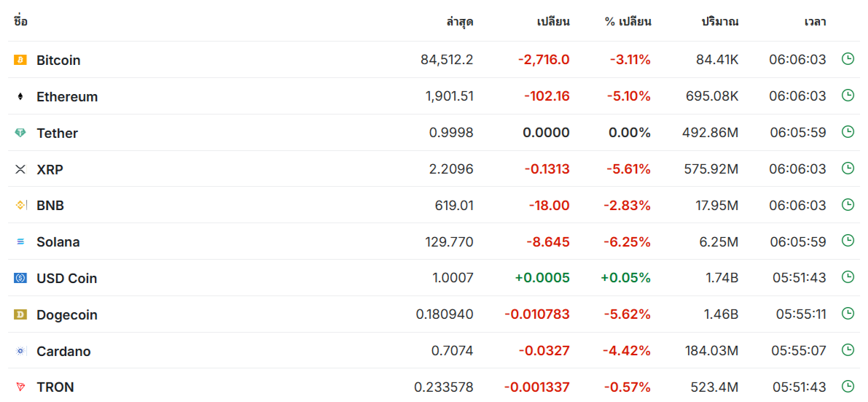The width and height of the screenshot is (868, 402).
Task: Open the Solana name link
Action: click(x=58, y=242)
